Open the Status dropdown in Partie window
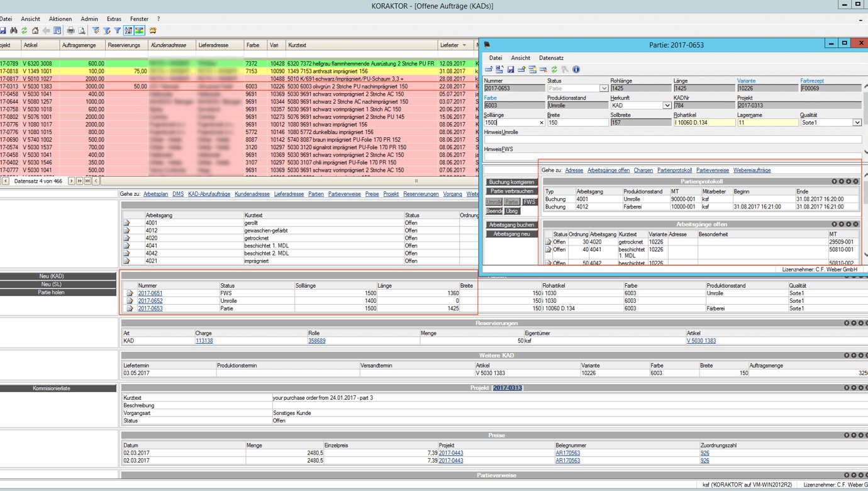Screen dimensions: 868x491 [x=604, y=89]
